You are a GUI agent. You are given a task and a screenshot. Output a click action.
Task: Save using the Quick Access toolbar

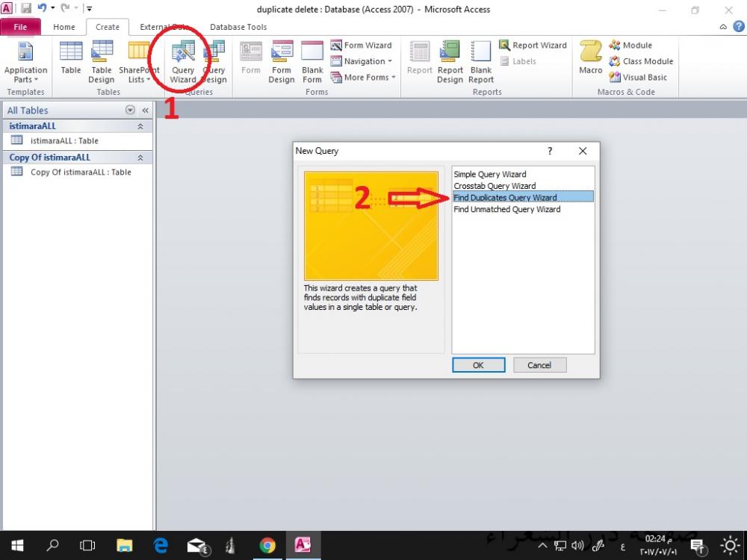pos(25,8)
